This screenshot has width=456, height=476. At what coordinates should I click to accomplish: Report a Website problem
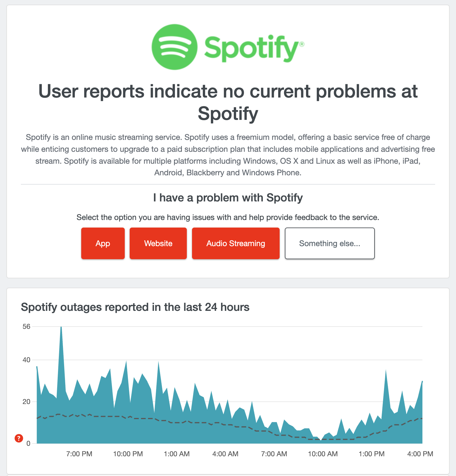click(x=158, y=243)
